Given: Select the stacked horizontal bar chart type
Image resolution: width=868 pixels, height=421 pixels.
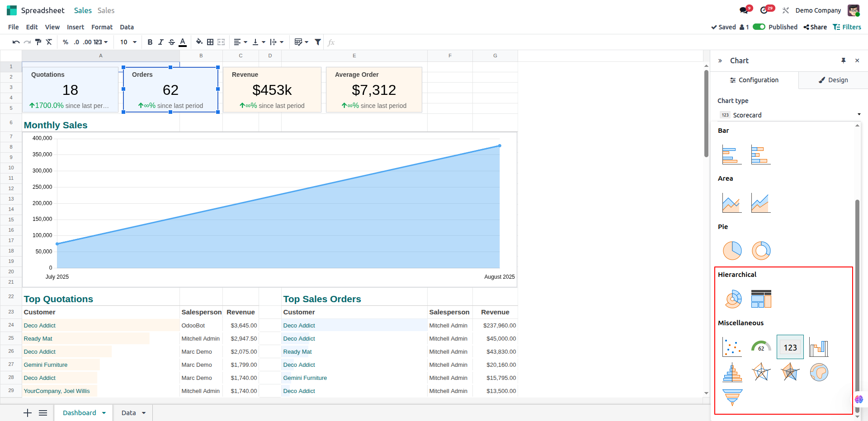Looking at the screenshot, I should [761, 154].
